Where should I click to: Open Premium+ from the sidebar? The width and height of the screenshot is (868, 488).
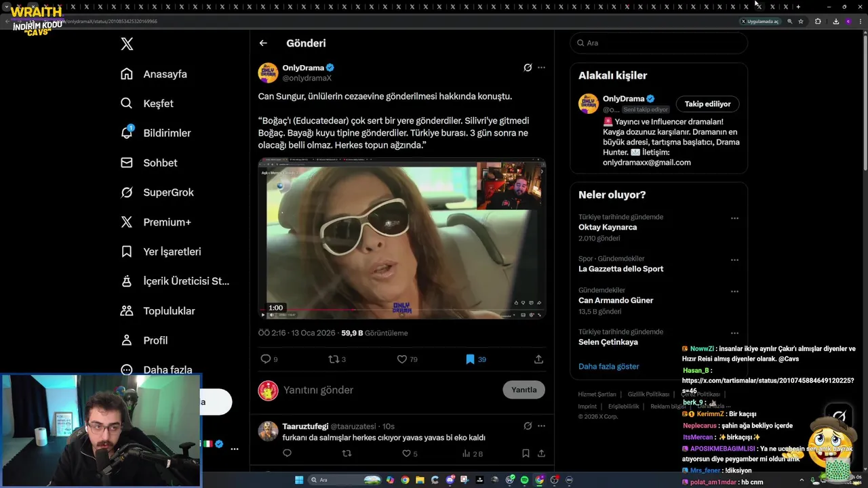[155, 222]
